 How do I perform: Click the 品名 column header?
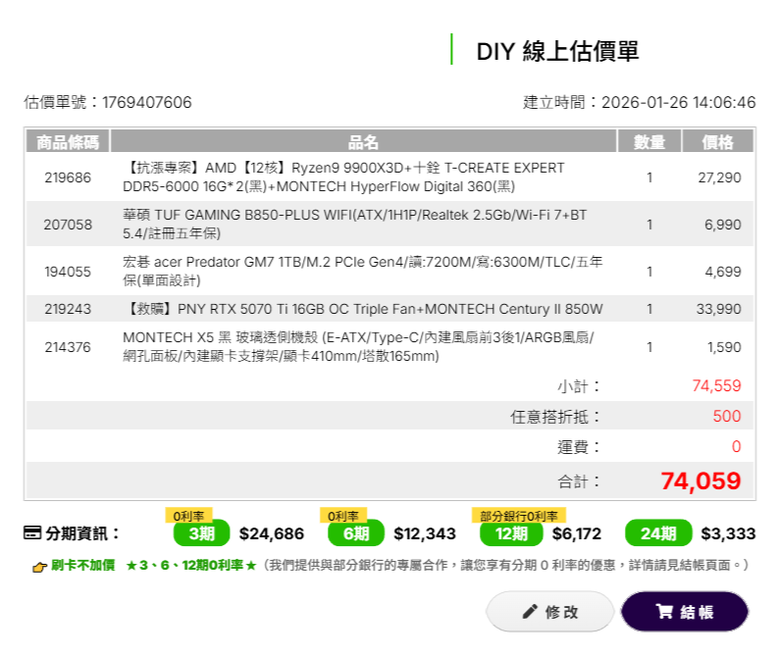pos(363,142)
